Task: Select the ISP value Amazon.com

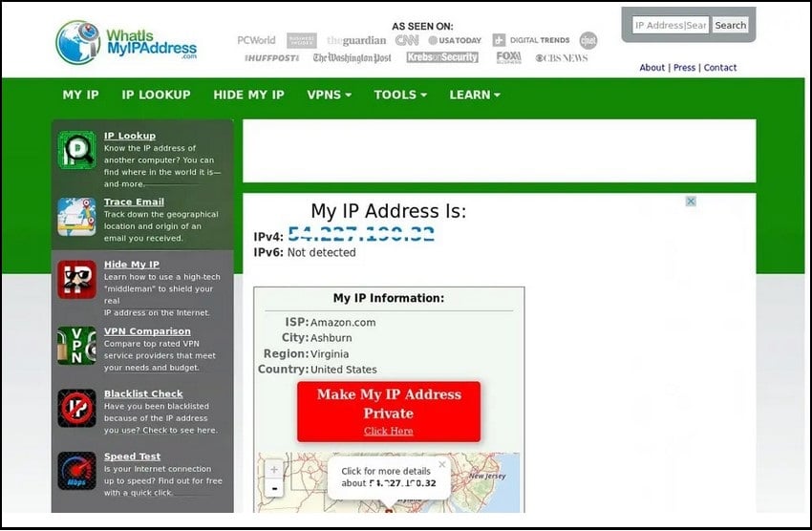Action: coord(343,323)
